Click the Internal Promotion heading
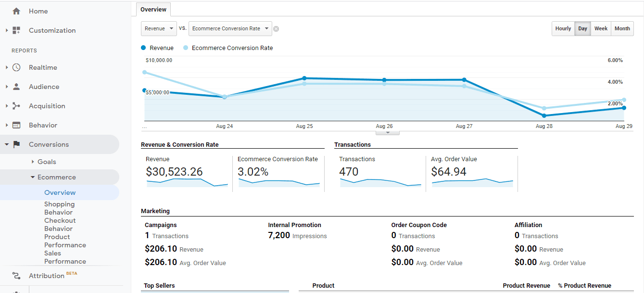Viewport: 644px width, 293px height. click(294, 225)
